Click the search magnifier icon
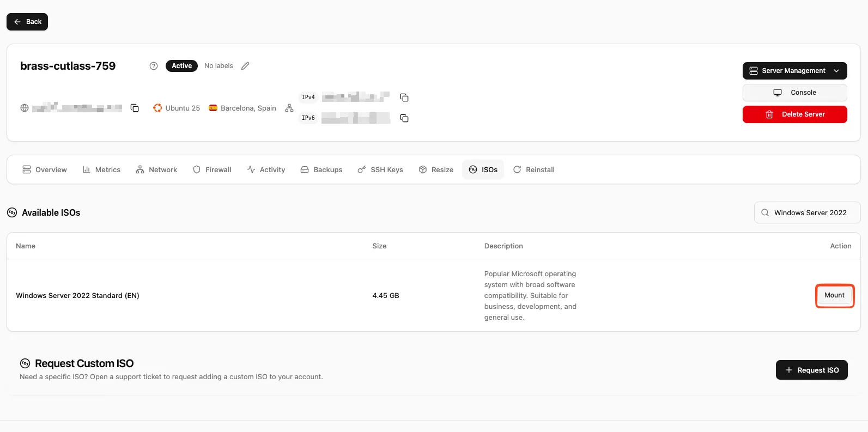Screen dimensions: 868x432 pos(765,212)
